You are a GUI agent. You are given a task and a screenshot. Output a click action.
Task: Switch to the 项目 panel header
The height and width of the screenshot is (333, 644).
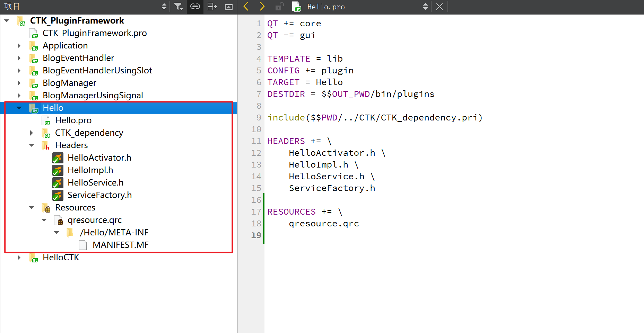[11, 7]
